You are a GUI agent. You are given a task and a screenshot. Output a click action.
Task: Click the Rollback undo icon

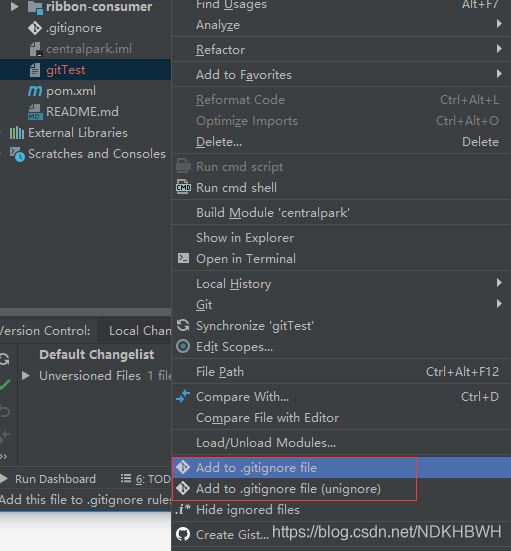(x=5, y=411)
